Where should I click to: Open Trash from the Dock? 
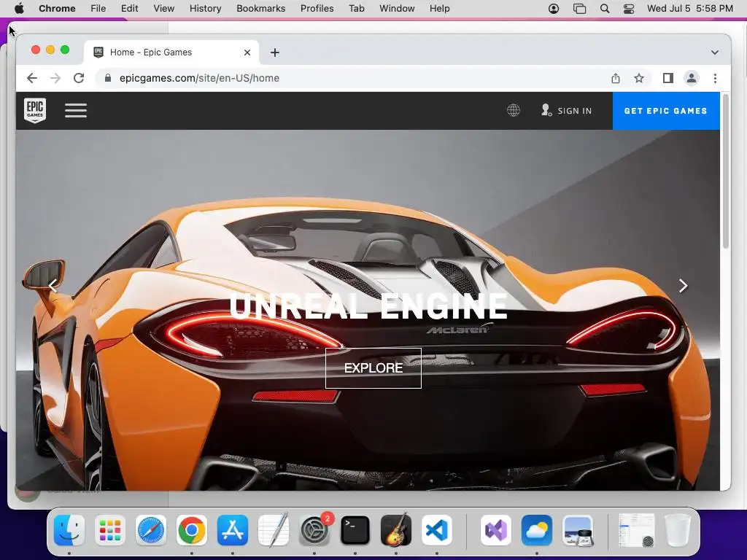678,531
